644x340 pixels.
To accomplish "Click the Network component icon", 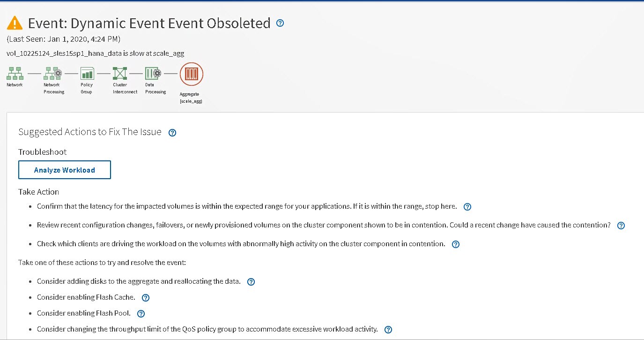I will [x=15, y=73].
